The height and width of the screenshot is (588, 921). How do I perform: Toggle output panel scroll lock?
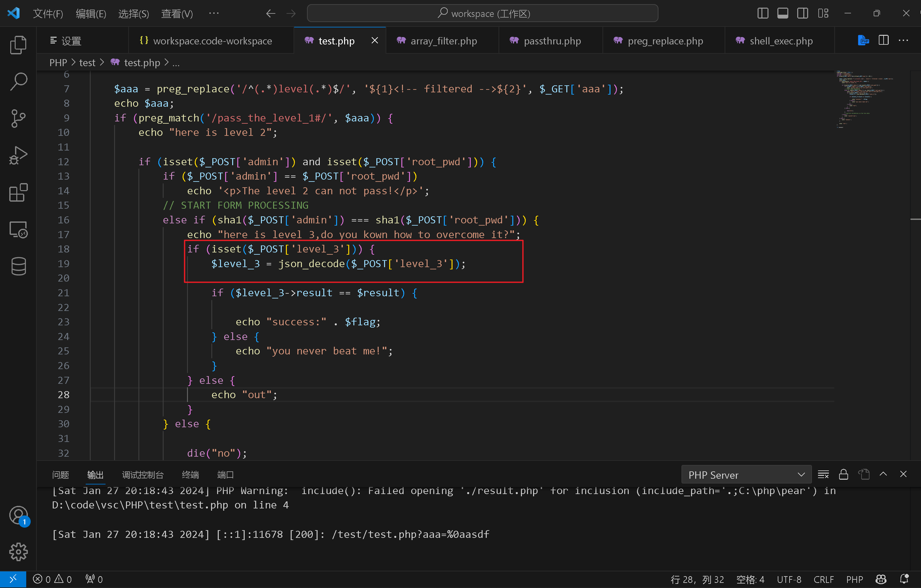843,475
